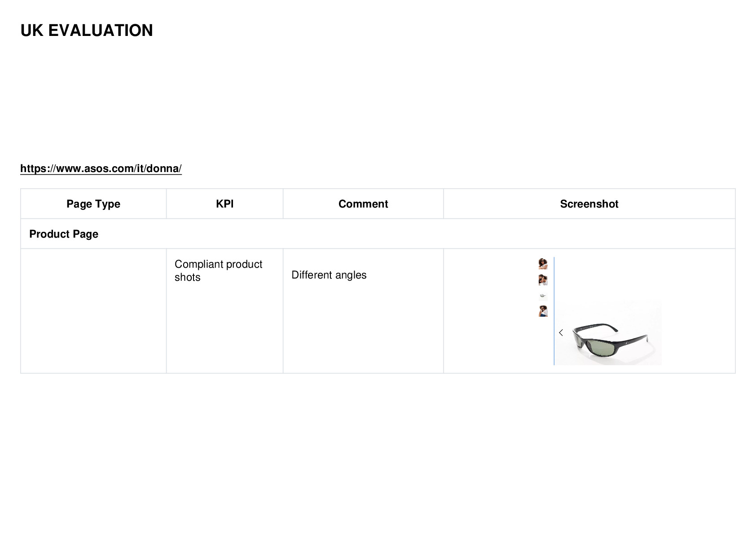Viewport: 756px width, 535px height.
Task: Select the fourth thumbnail of crouching model
Action: [543, 311]
